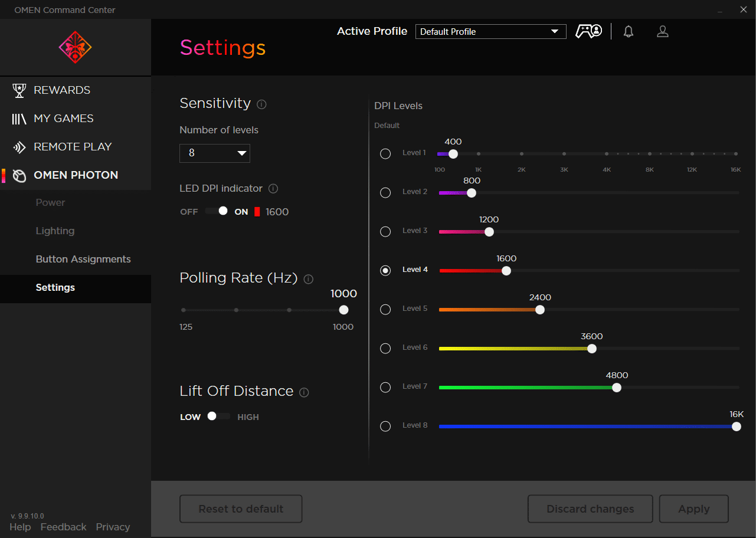Click Lift Off Distance info icon
The image size is (756, 538).
(304, 392)
